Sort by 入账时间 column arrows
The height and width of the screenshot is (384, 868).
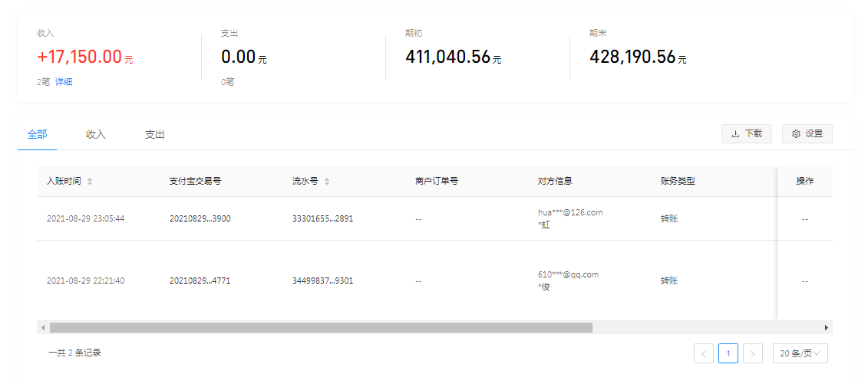coord(90,182)
